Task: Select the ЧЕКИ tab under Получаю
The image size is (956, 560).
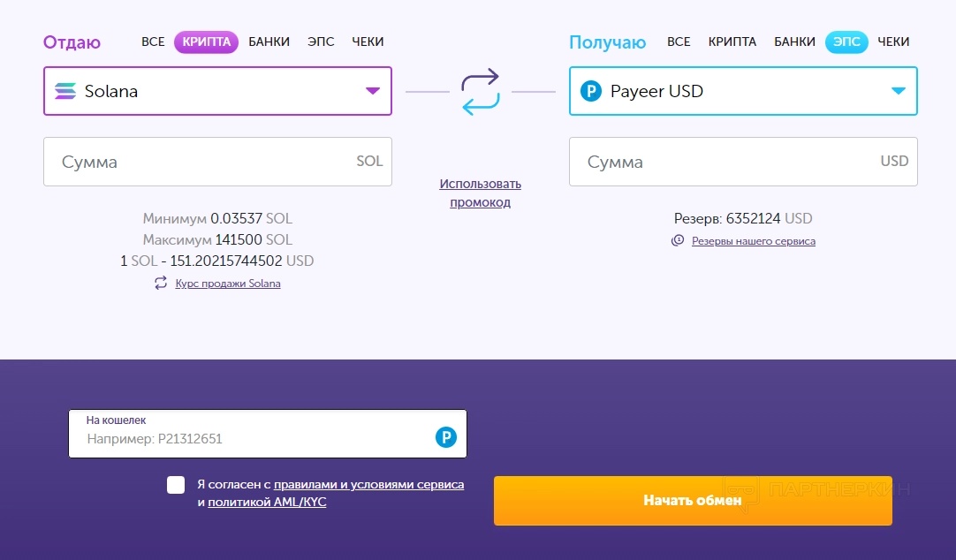Action: coord(893,42)
